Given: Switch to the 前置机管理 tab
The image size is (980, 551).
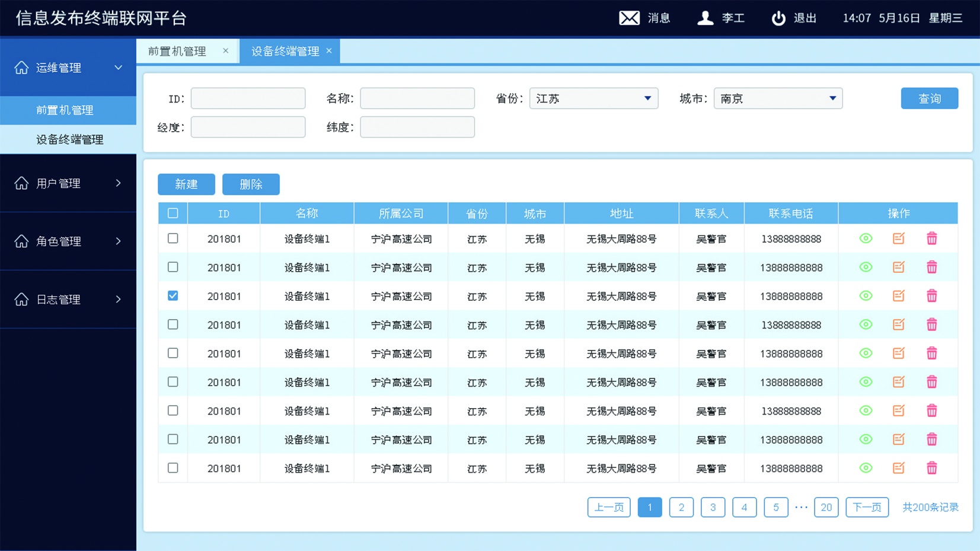Looking at the screenshot, I should click(x=177, y=52).
